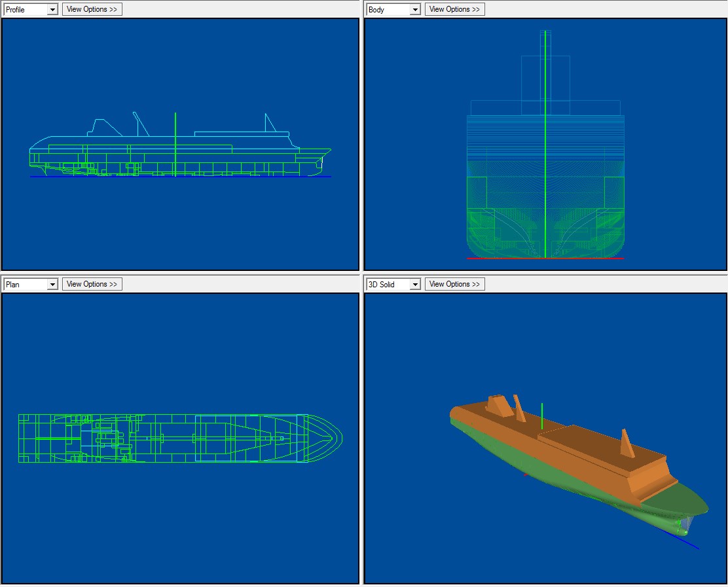This screenshot has height=587, width=728.
Task: Open the Plan view type dropdown
Action: click(52, 285)
